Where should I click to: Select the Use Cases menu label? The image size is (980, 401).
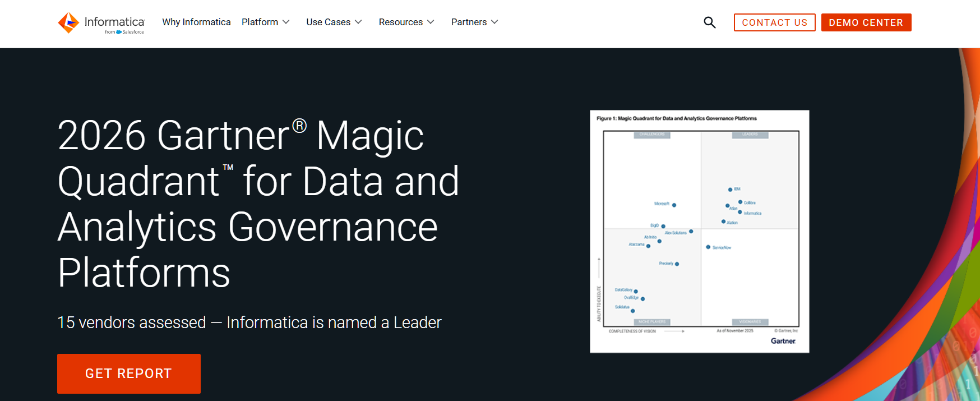point(328,22)
